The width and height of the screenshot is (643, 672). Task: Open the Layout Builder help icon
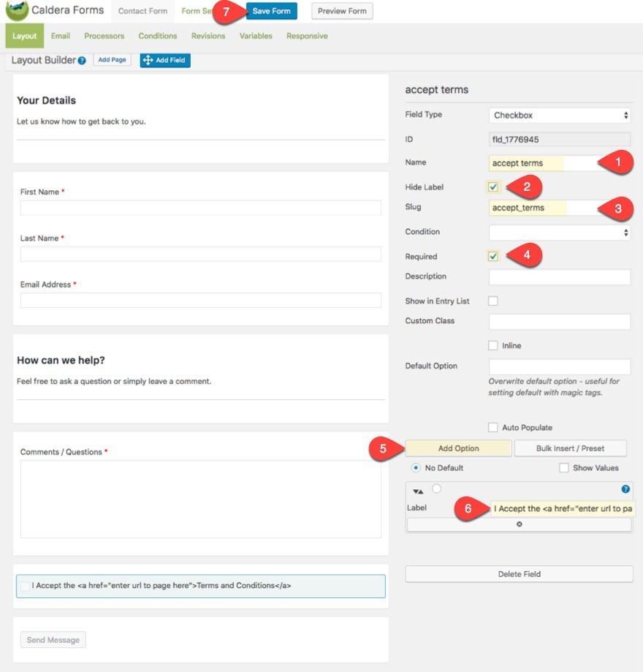click(x=82, y=61)
